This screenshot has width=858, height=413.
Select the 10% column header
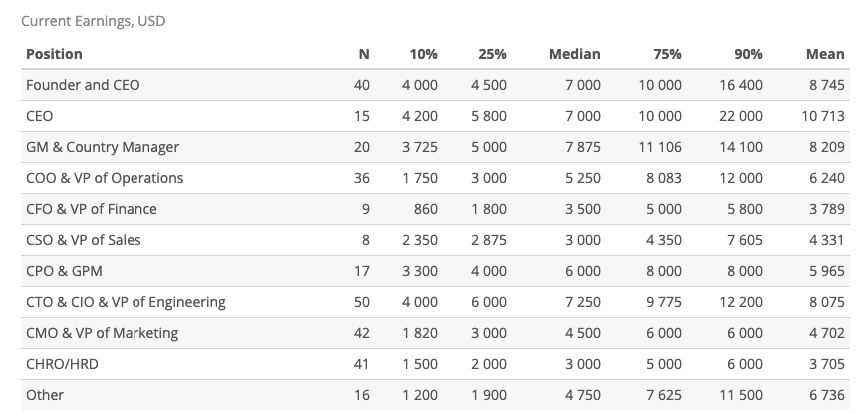coord(424,54)
